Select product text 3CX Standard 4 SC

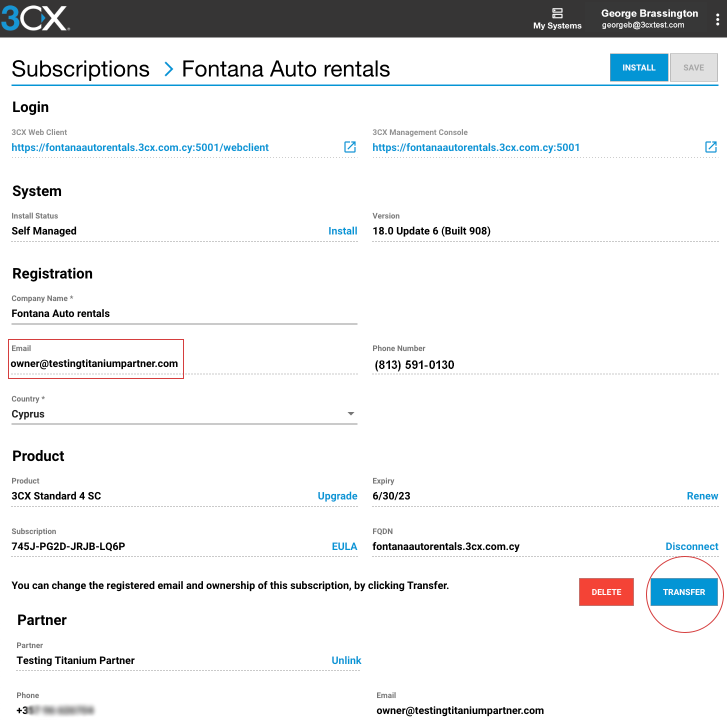(x=56, y=496)
